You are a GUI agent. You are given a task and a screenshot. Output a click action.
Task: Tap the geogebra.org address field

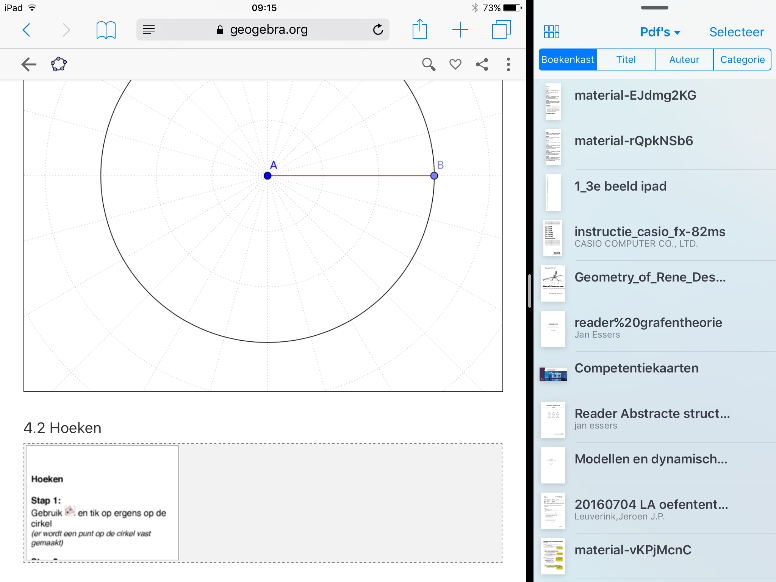[x=262, y=30]
